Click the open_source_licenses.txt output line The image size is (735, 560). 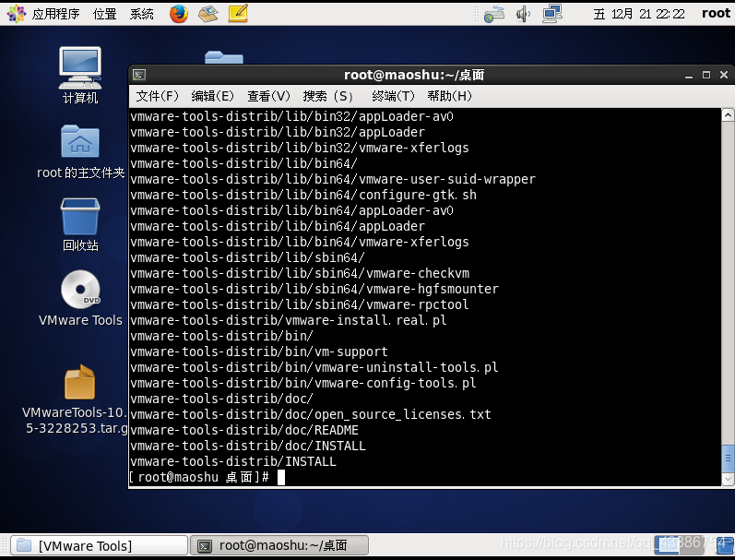[311, 414]
